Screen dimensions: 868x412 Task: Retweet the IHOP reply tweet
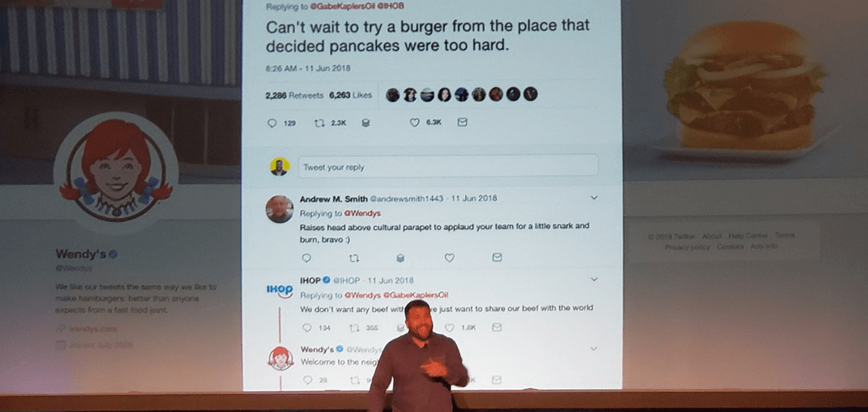click(354, 327)
